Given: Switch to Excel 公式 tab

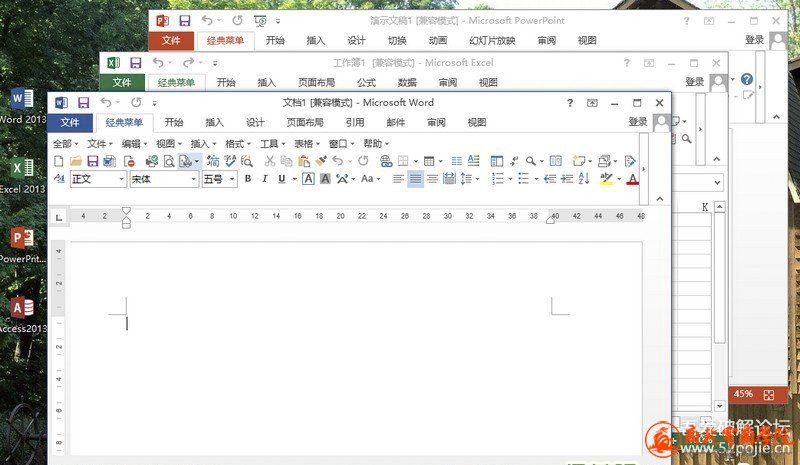Looking at the screenshot, I should [x=366, y=82].
